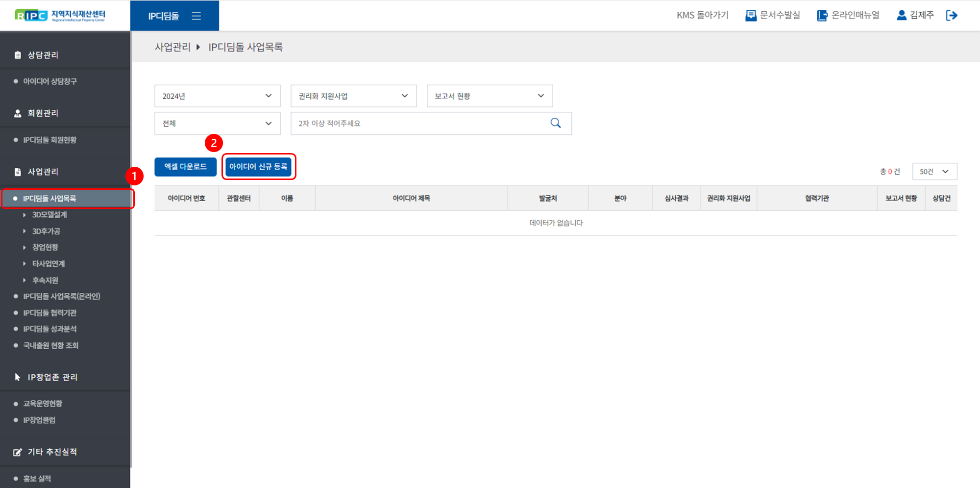980x488 pixels.
Task: Open the hamburger menu next to IP디딤돌
Action: [196, 16]
